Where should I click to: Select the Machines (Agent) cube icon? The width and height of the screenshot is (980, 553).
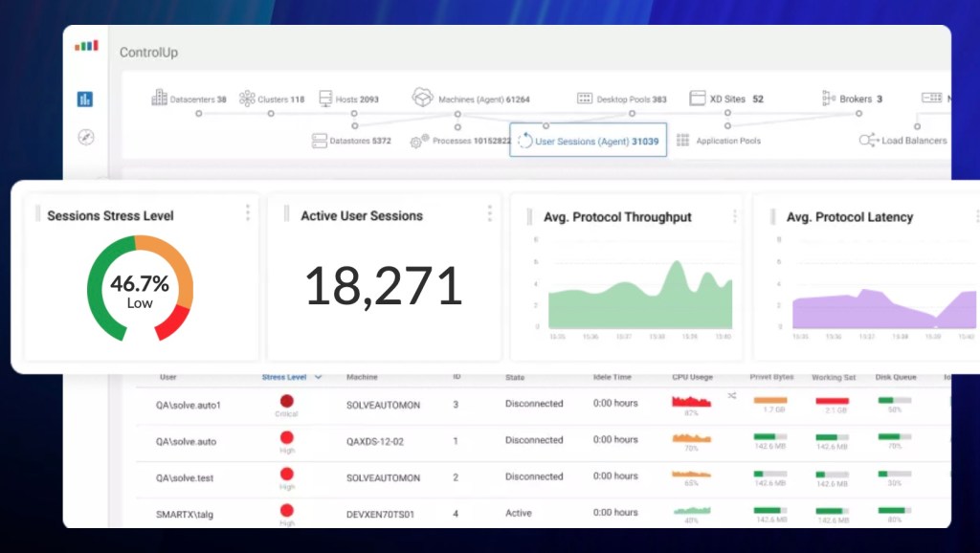(422, 97)
